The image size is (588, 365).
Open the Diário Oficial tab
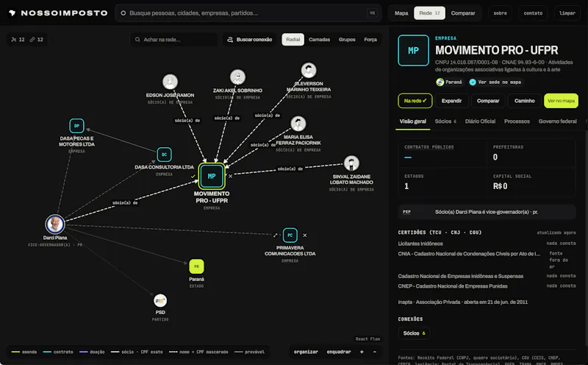click(480, 121)
